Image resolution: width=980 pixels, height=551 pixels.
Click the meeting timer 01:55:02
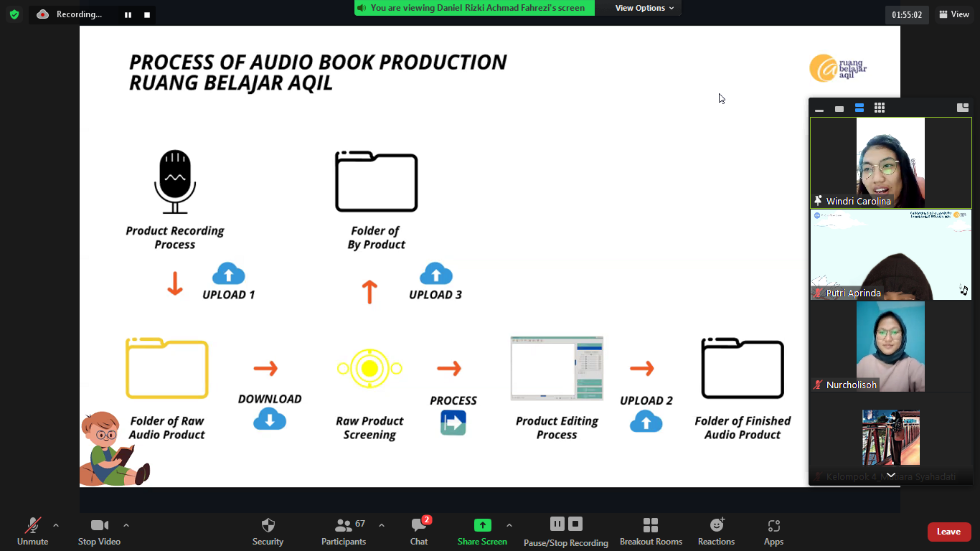pos(907,14)
